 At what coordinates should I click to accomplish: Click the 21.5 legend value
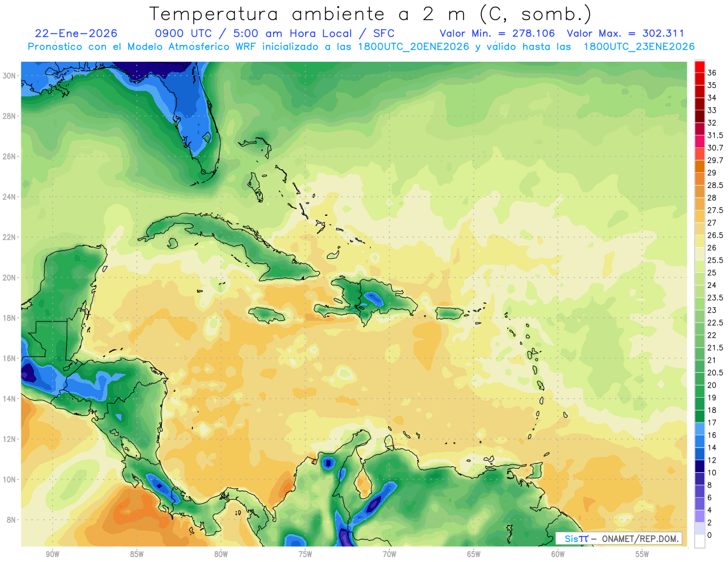tap(715, 347)
